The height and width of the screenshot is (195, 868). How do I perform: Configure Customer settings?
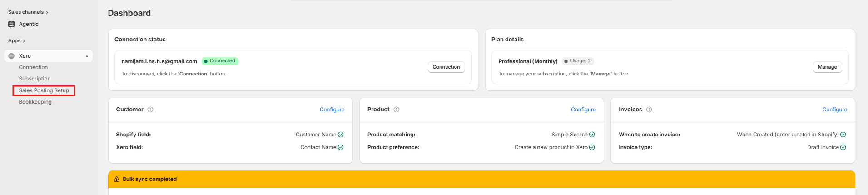pos(332,110)
